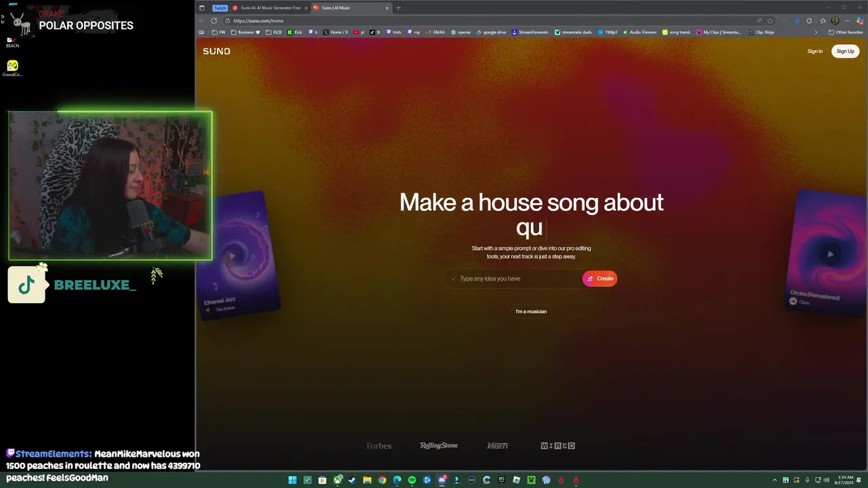The image size is (868, 488).
Task: Open the Business bookmarks folder
Action: [245, 32]
